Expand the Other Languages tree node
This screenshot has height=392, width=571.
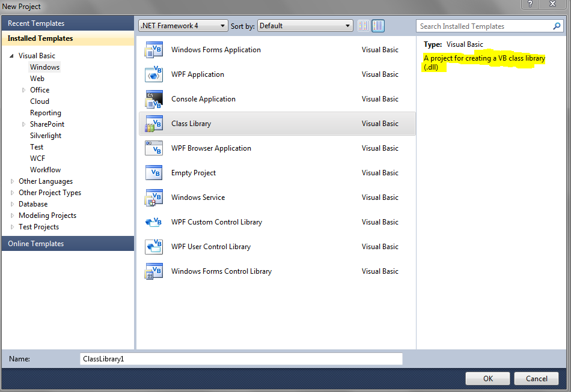(x=13, y=181)
